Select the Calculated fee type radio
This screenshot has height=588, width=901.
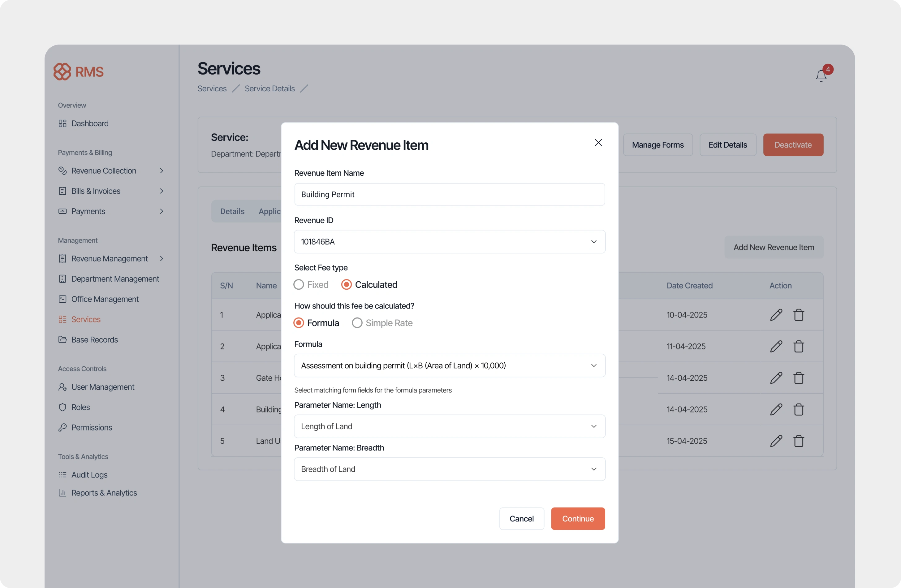347,285
